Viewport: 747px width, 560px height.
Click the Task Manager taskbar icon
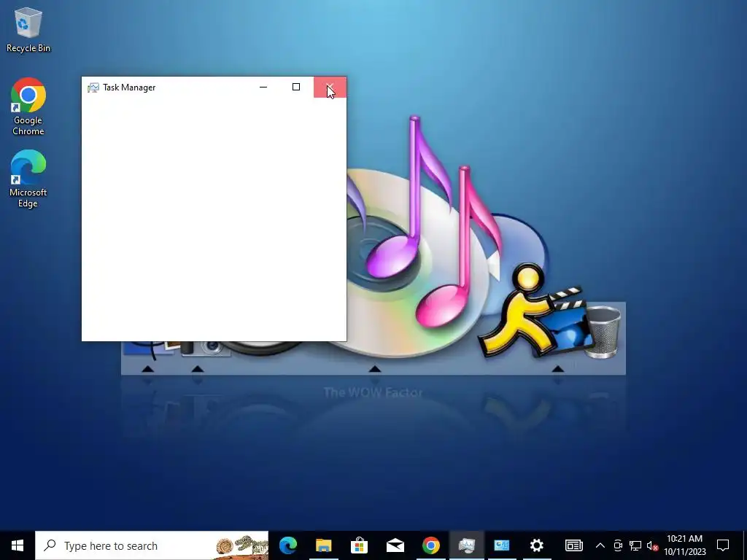point(466,545)
